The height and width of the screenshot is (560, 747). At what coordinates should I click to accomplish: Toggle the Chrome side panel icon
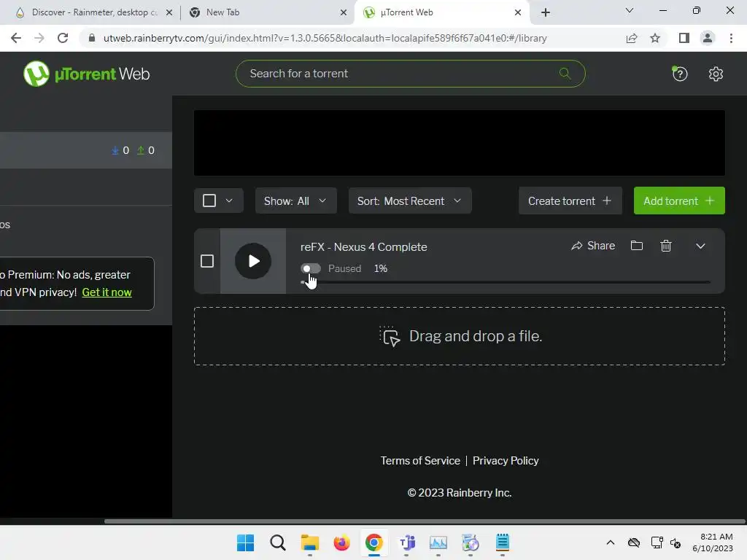pyautogui.click(x=684, y=38)
